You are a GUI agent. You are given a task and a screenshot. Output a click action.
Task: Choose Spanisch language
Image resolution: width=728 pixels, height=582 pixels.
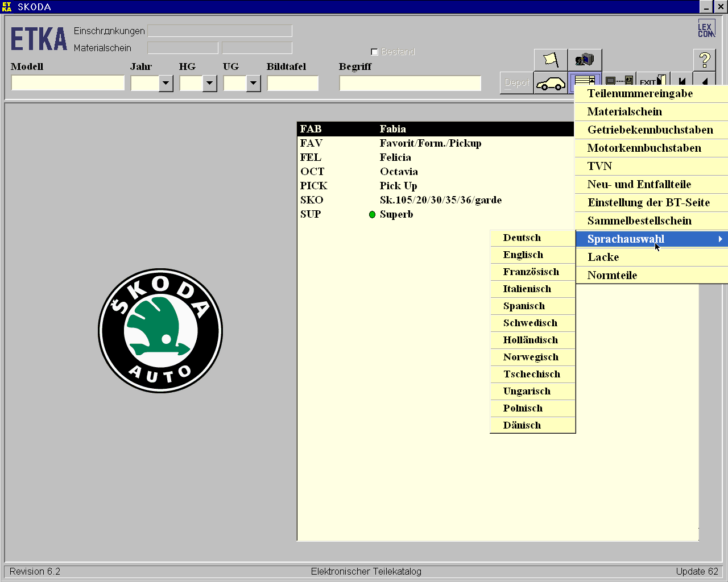point(533,306)
